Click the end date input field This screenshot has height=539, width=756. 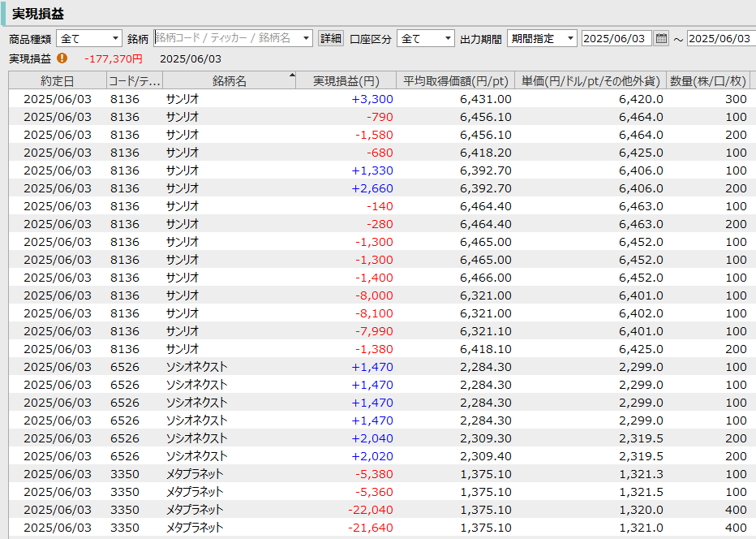721,38
